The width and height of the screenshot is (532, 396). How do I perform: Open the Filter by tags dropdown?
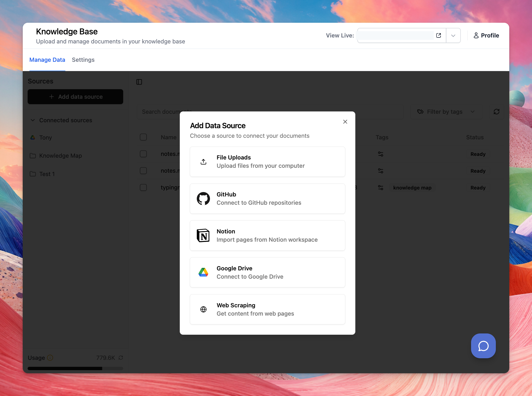(447, 112)
